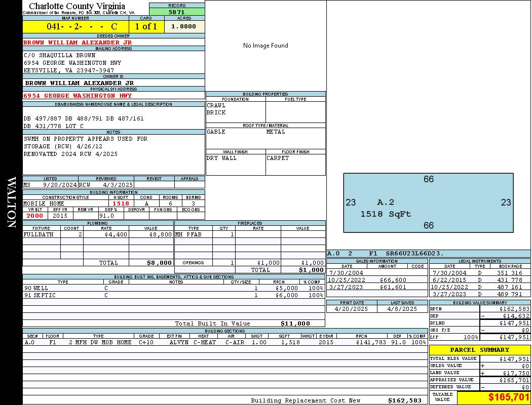Click the 90 WELL built-in row
The width and height of the screenshot is (532, 405).
173,288
